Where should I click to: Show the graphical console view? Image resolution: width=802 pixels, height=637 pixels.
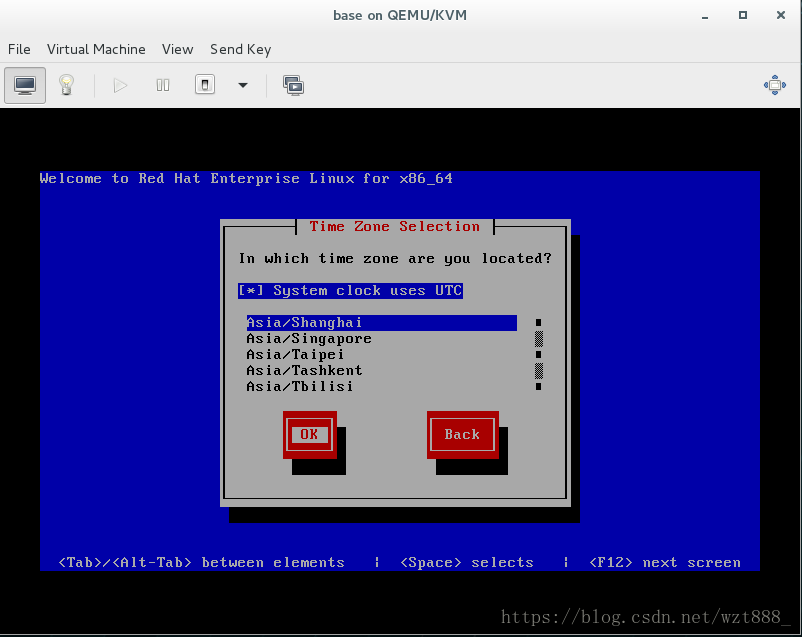pos(25,85)
